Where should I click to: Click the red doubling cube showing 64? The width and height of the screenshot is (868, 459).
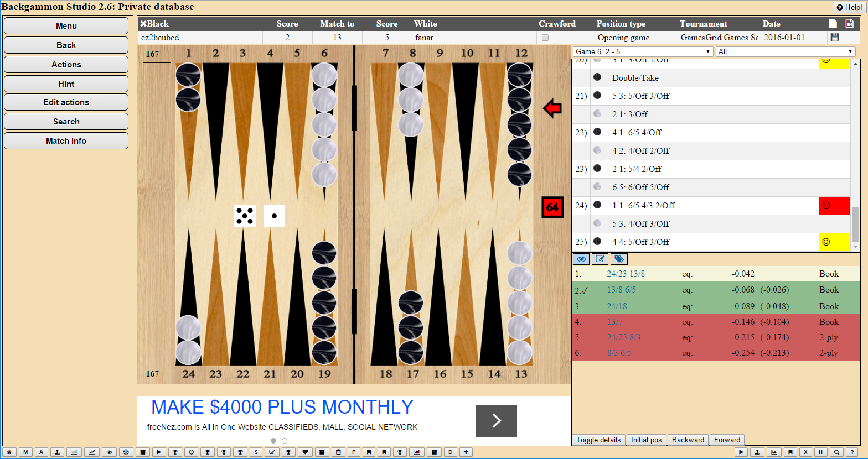click(552, 207)
